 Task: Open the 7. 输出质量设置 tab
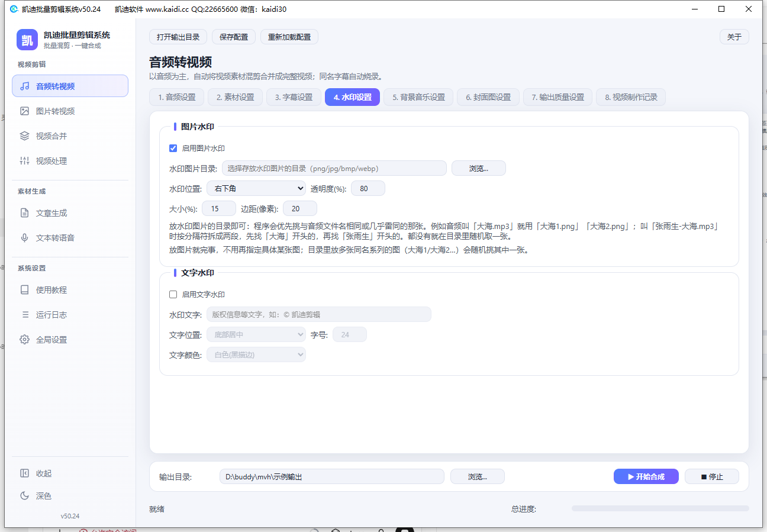click(x=557, y=97)
